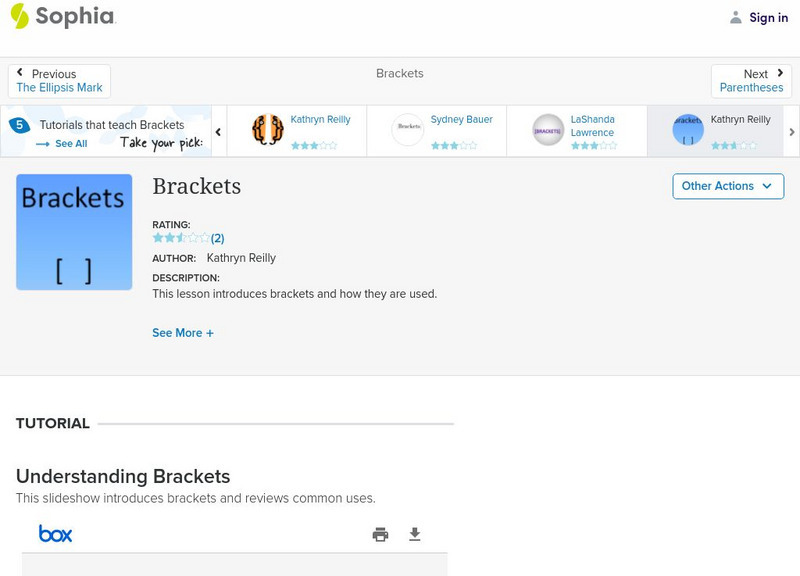Download the slideshow file
The height and width of the screenshot is (576, 800).
415,535
